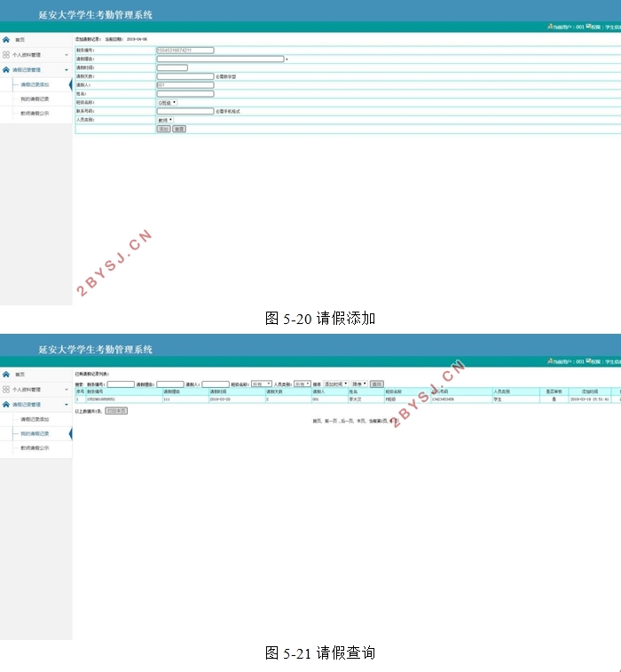Viewport: 621px width, 672px height.
Task: Select 教师请假公示 in the 图 5-20 sidebar
Action: click(35, 114)
